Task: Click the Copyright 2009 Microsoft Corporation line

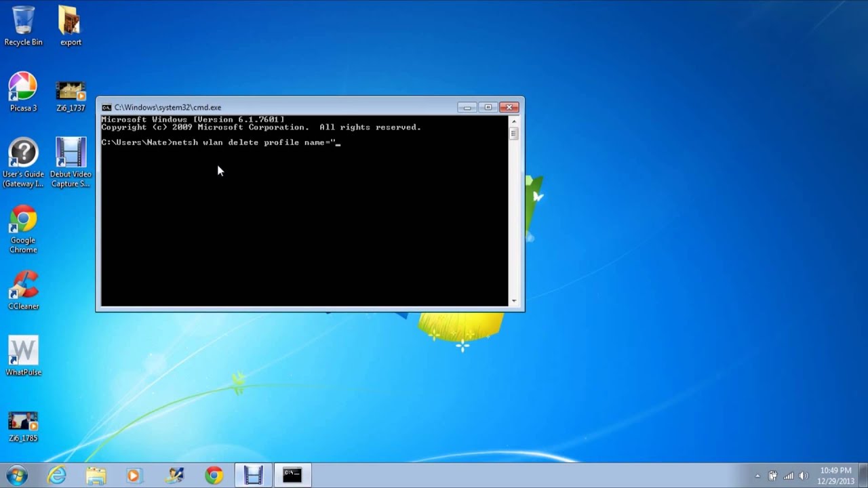Action: pos(261,127)
